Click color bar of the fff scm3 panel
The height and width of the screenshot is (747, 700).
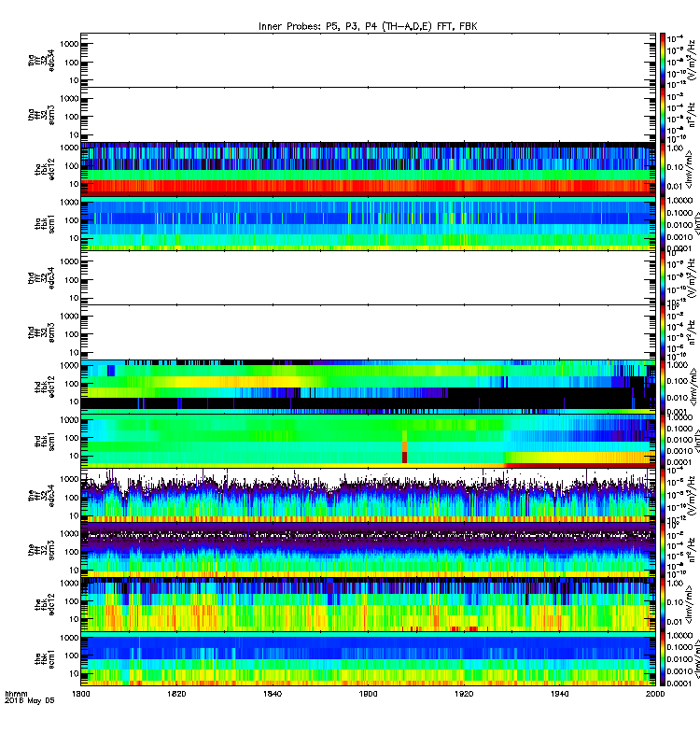coord(663,550)
